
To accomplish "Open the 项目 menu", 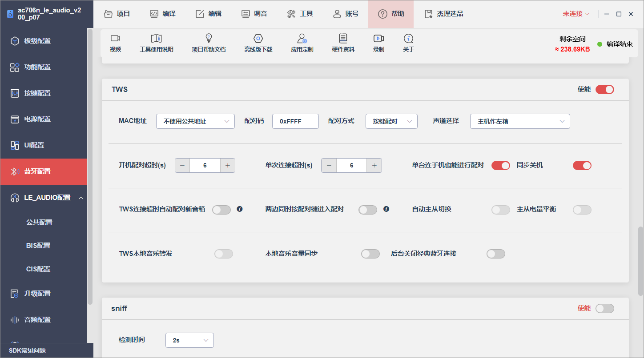I will pyautogui.click(x=117, y=14).
